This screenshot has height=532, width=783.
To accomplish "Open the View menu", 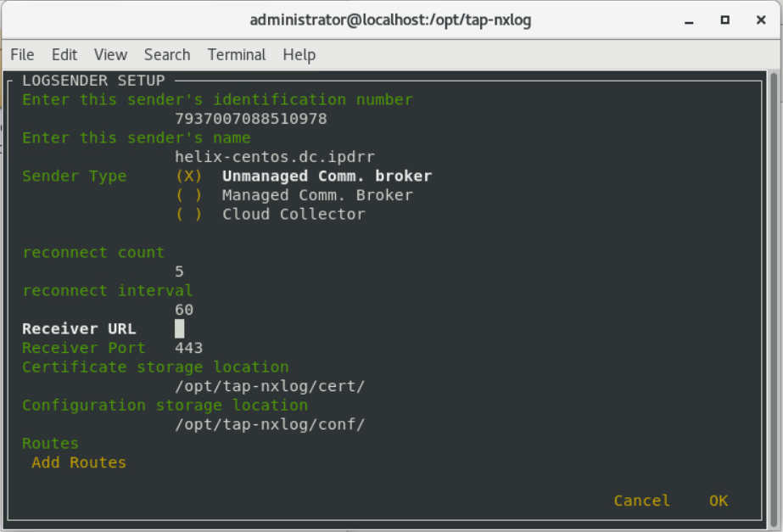I will pos(110,54).
